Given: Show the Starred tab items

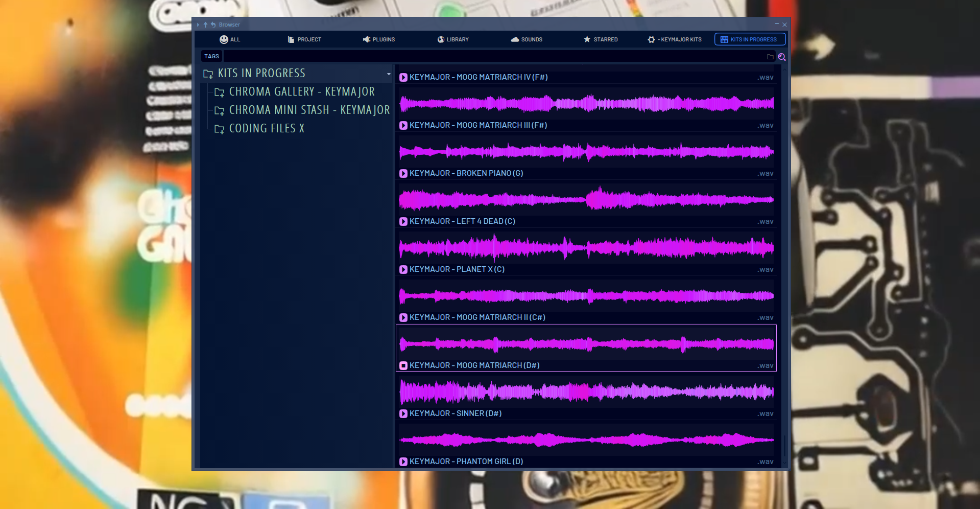Looking at the screenshot, I should click(x=601, y=39).
